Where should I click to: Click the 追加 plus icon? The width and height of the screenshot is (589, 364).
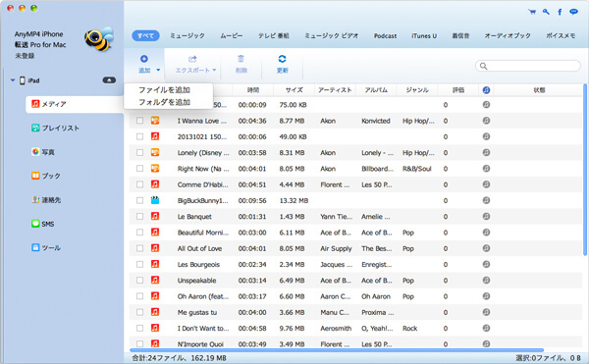tap(144, 59)
